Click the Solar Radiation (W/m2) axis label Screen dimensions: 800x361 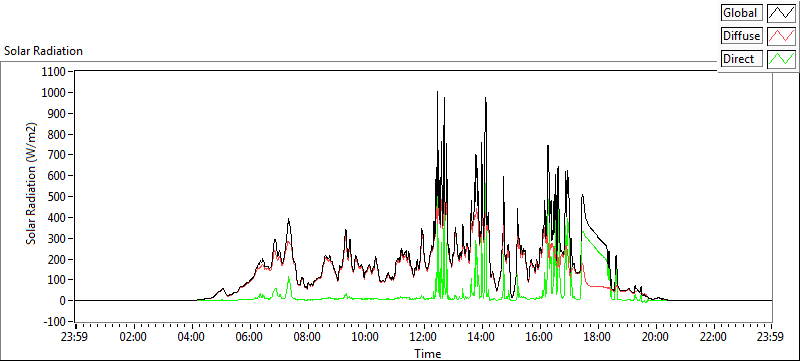point(32,184)
